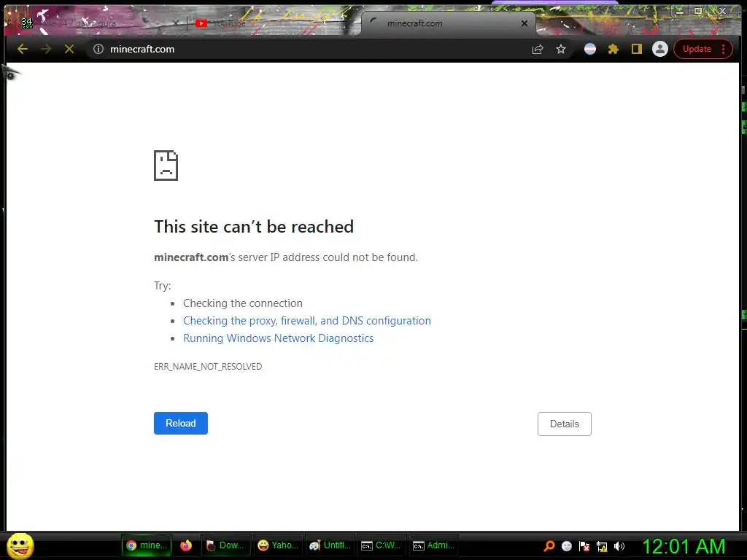Viewport: 747px width, 560px height.
Task: Close the Chrome window
Action: [x=722, y=11]
